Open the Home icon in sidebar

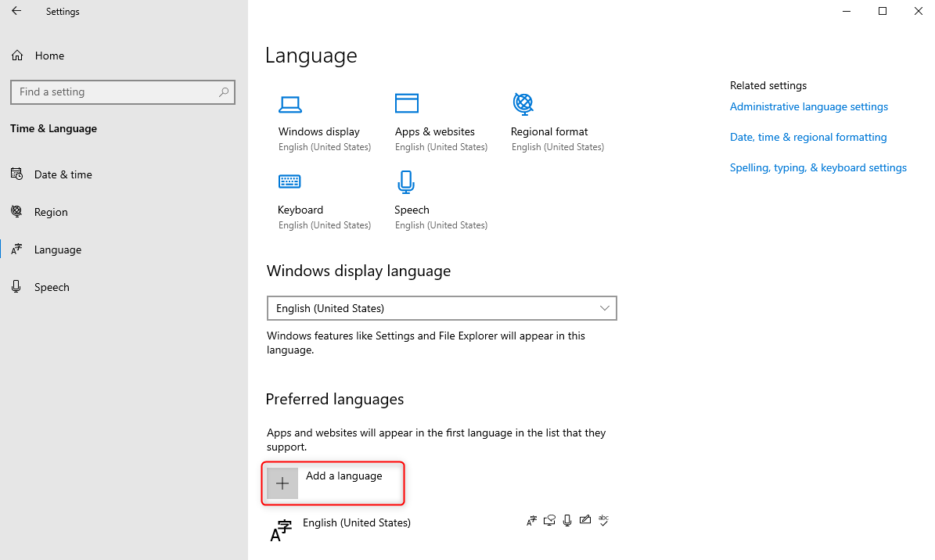[x=17, y=56]
